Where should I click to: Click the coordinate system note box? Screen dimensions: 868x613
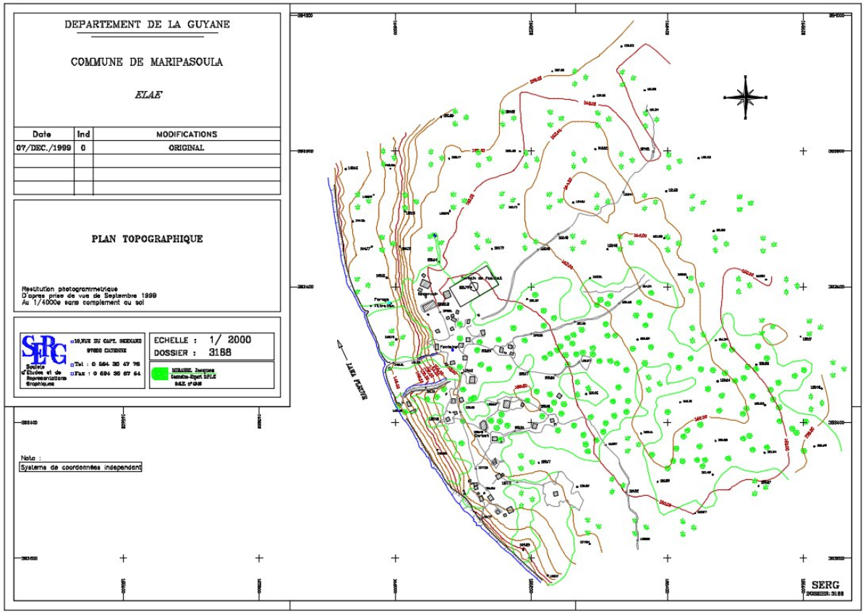[81, 467]
